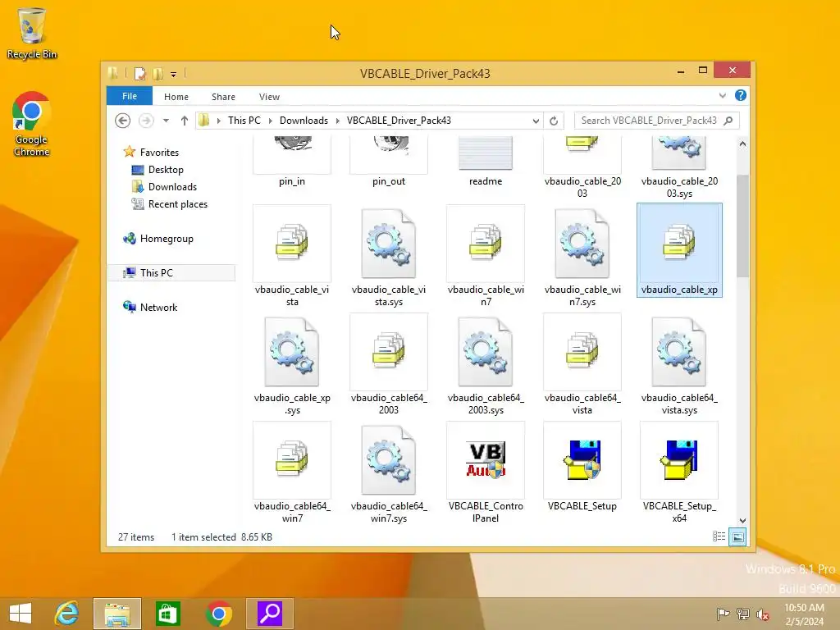Screen dimensions: 840x630
Task: Select the pin_in image file
Action: (292, 161)
